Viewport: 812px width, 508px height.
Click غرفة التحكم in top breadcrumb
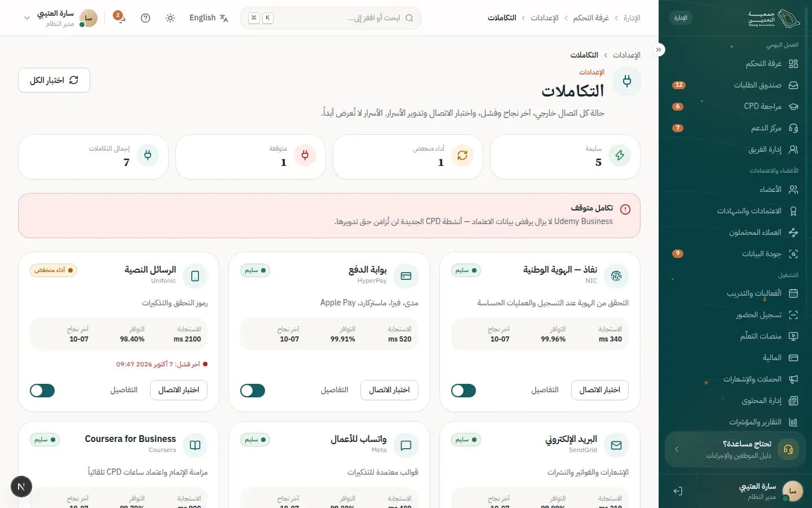[x=591, y=18]
